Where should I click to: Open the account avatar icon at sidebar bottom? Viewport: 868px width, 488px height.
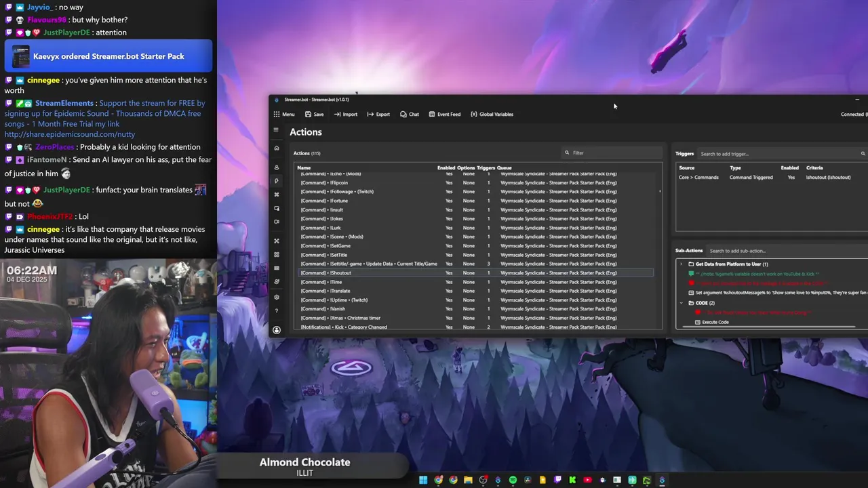click(276, 330)
